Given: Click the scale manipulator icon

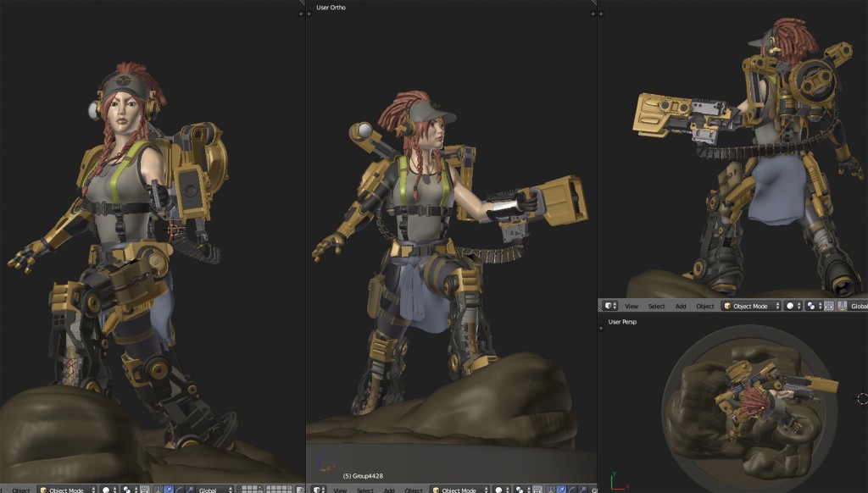Looking at the screenshot, I should point(190,487).
